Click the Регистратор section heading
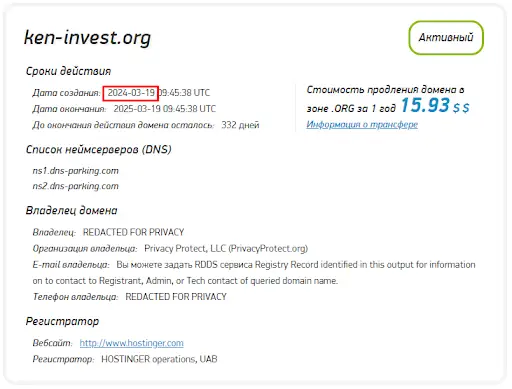512x389 pixels. coord(62,321)
